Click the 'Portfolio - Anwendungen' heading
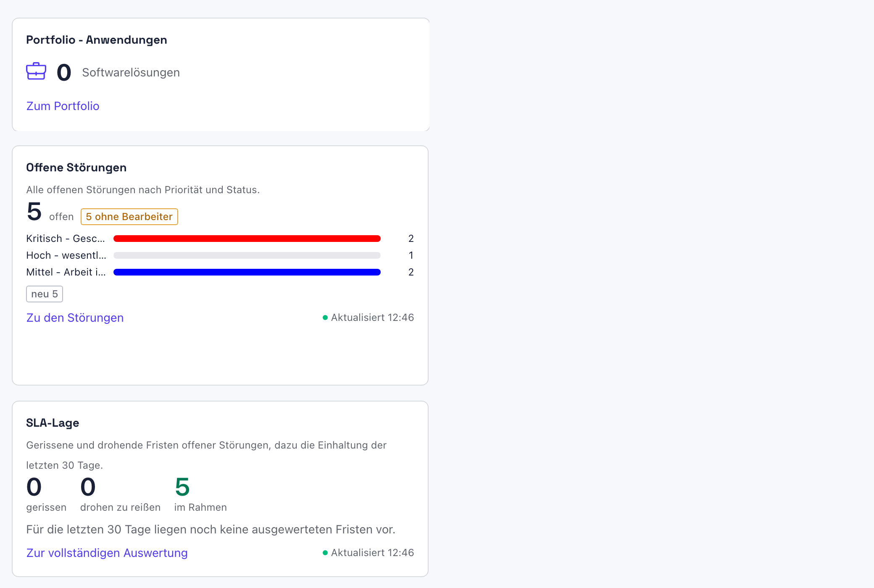Image resolution: width=874 pixels, height=588 pixels. point(97,40)
